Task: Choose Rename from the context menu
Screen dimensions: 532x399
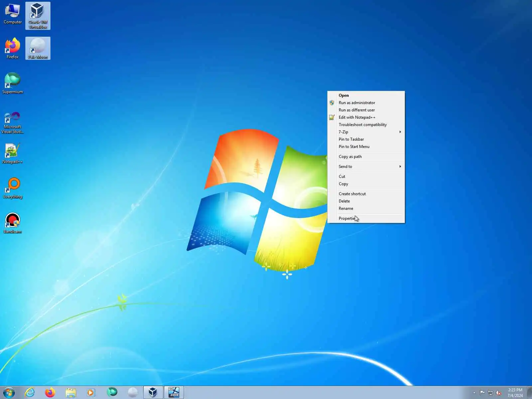Action: tap(366, 208)
